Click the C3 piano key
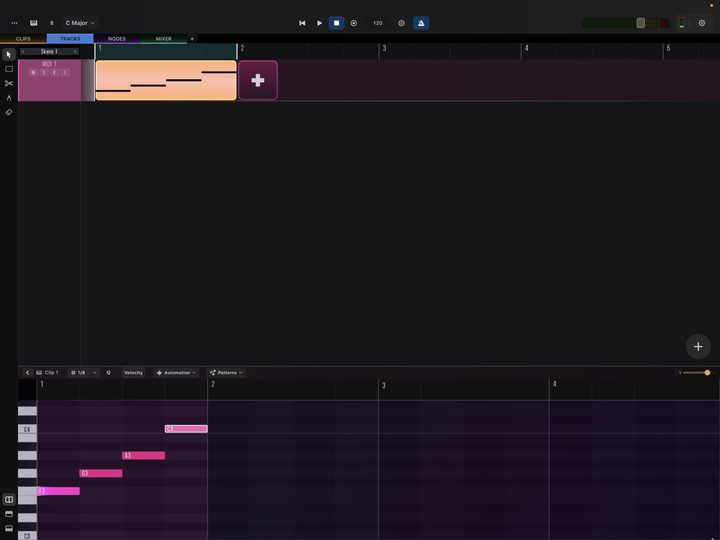Screen dimensions: 720x540 coord(27,535)
